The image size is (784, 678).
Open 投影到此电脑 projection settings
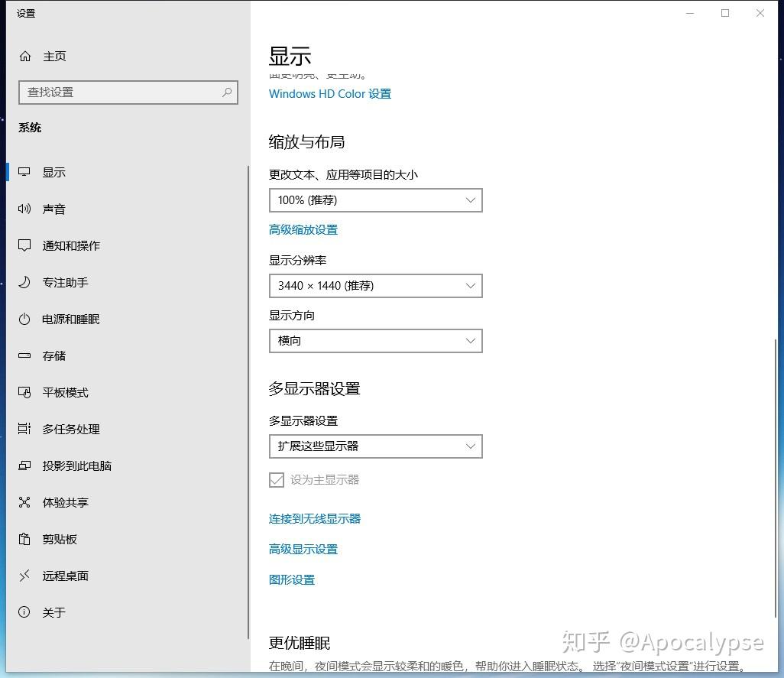click(x=23, y=466)
